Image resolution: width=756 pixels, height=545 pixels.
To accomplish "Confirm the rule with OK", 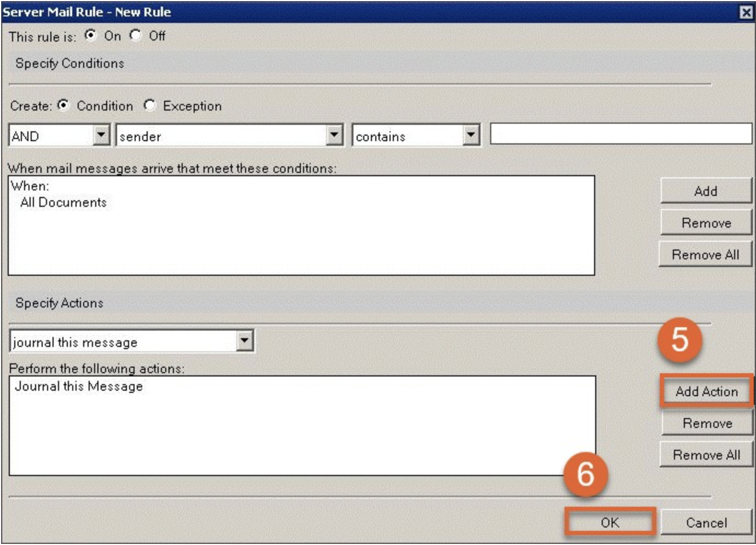I will (610, 522).
